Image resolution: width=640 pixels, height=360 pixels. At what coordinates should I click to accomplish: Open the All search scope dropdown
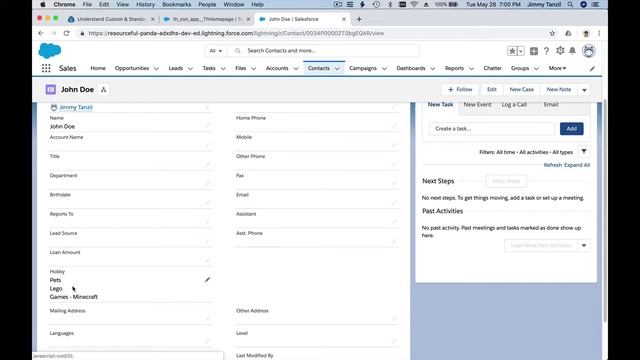(x=216, y=51)
